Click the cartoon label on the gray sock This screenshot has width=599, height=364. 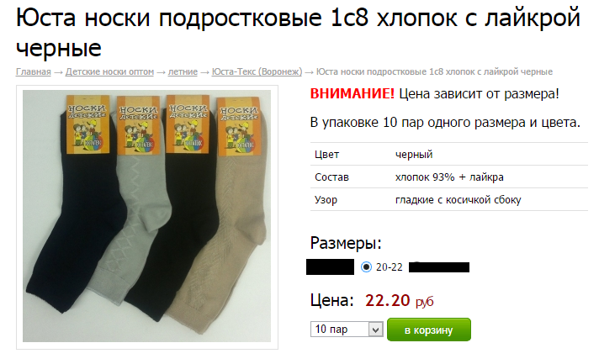[x=138, y=125]
